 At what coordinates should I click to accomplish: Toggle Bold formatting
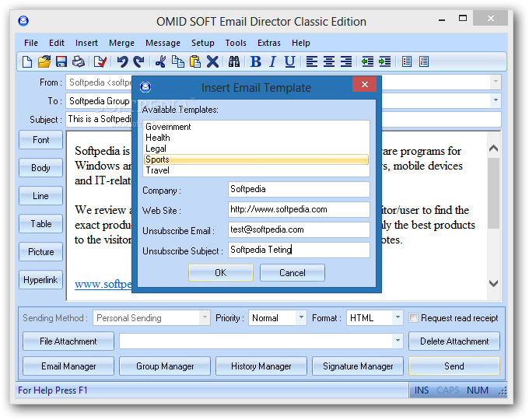(x=256, y=61)
